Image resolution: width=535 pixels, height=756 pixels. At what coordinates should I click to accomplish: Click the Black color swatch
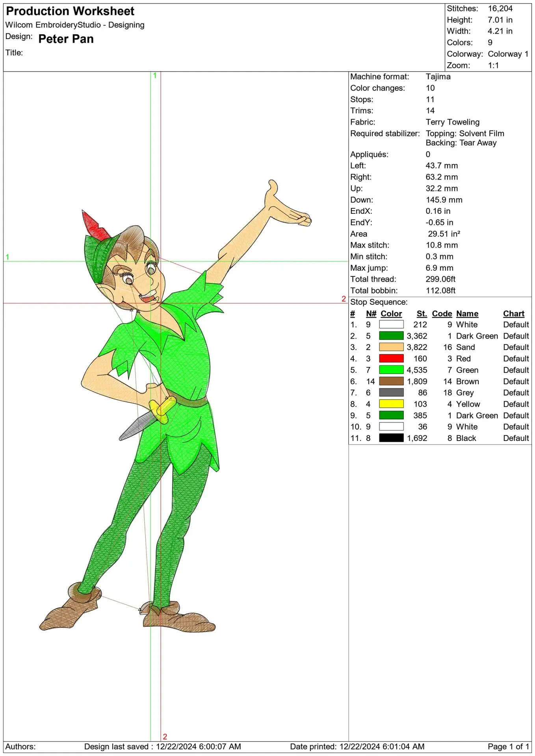pos(391,438)
